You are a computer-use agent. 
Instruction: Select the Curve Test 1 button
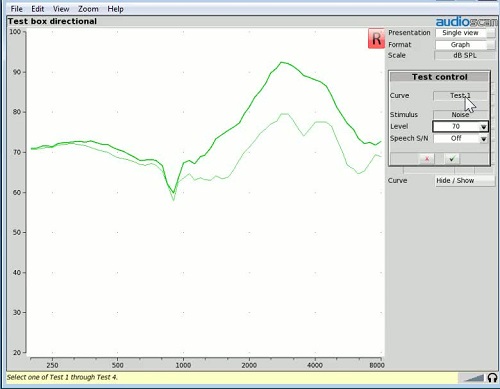(460, 96)
